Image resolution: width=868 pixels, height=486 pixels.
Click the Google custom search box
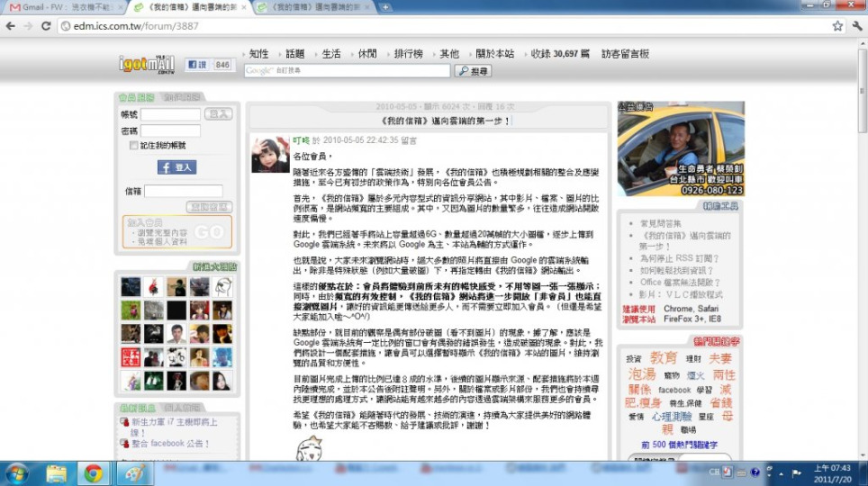[x=346, y=71]
